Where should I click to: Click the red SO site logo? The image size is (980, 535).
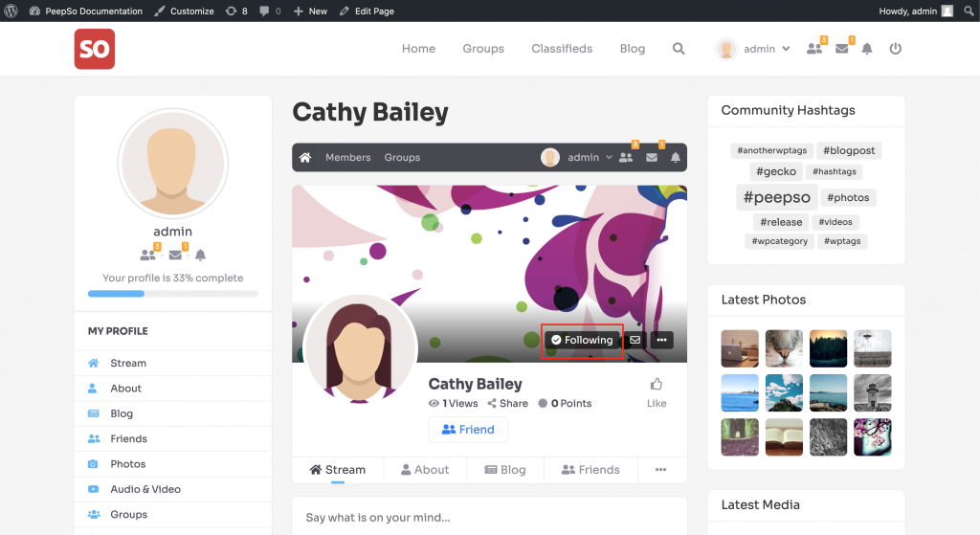(95, 49)
